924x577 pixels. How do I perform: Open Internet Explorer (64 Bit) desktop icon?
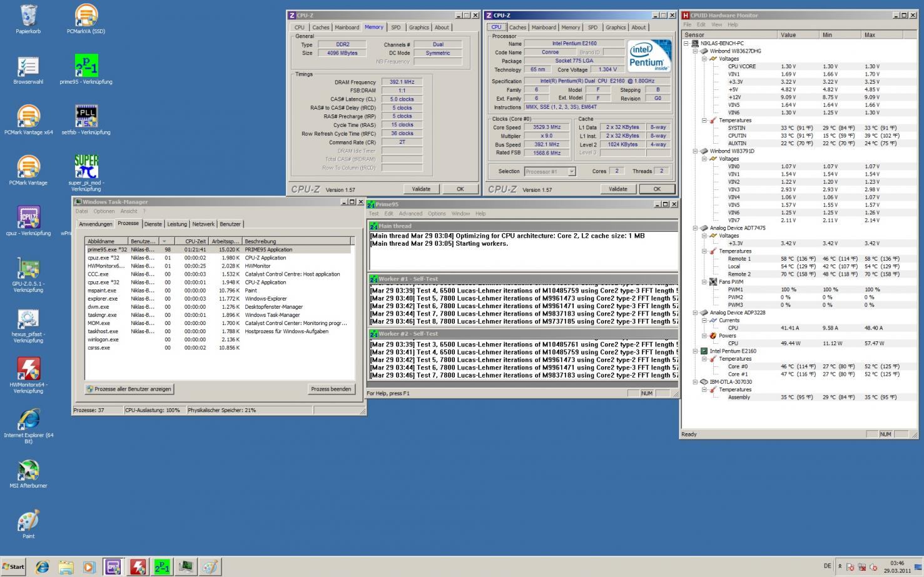click(x=28, y=426)
